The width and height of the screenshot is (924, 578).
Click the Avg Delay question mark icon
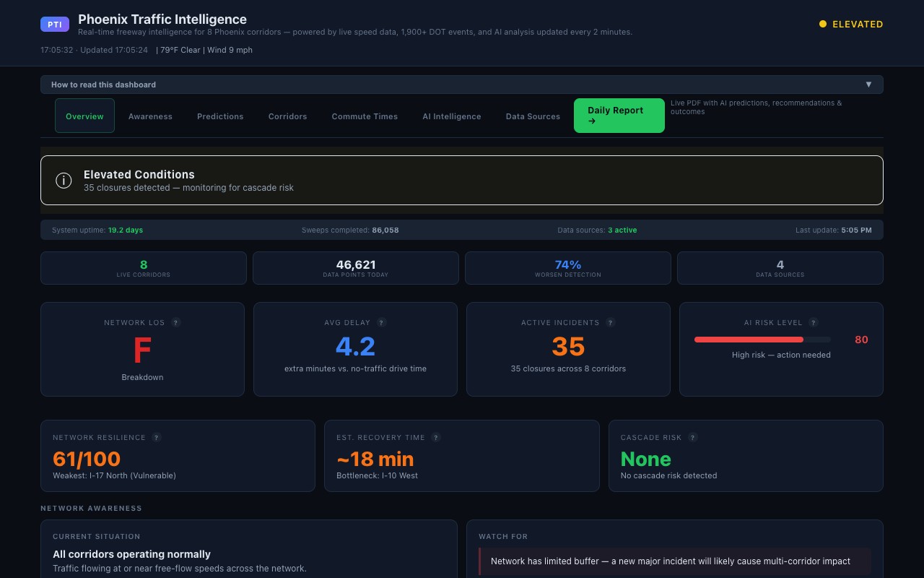(381, 322)
